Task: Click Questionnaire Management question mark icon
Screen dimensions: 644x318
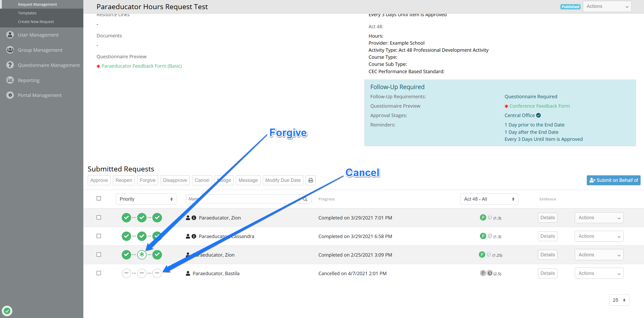Action: (10, 65)
